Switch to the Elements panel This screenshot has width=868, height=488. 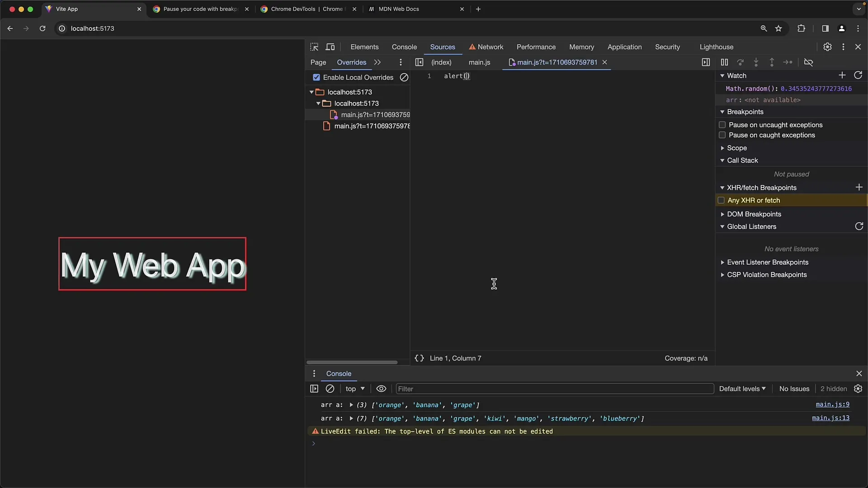364,47
